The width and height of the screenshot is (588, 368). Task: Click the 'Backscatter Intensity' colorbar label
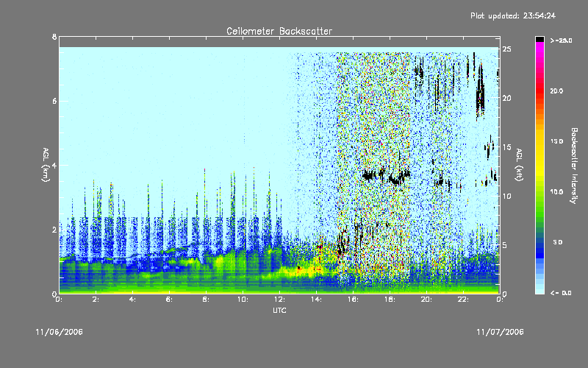[x=574, y=165]
